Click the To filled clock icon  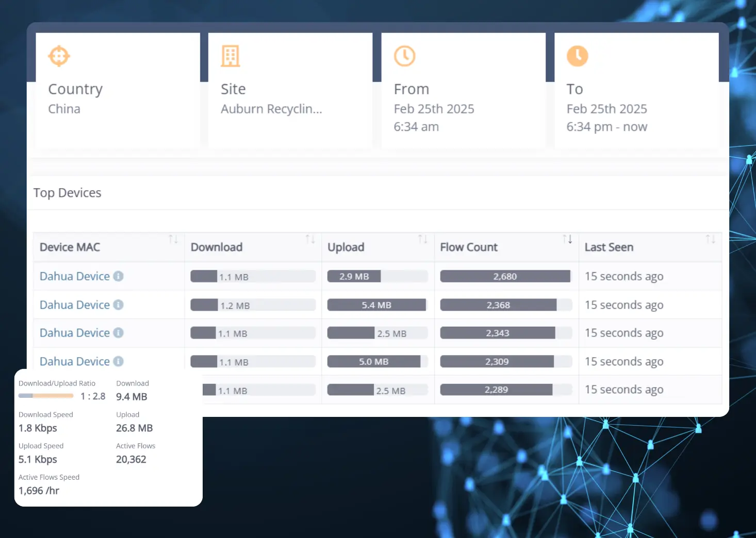coord(577,56)
